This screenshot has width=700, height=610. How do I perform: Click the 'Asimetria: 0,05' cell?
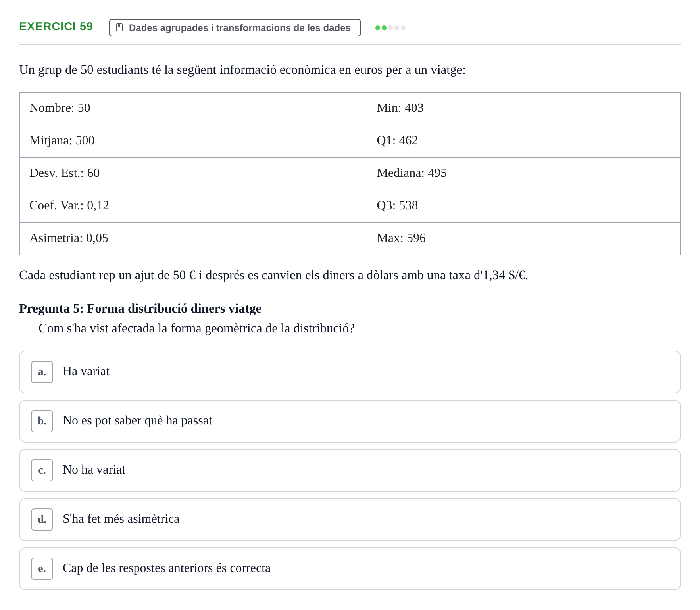pyautogui.click(x=193, y=239)
